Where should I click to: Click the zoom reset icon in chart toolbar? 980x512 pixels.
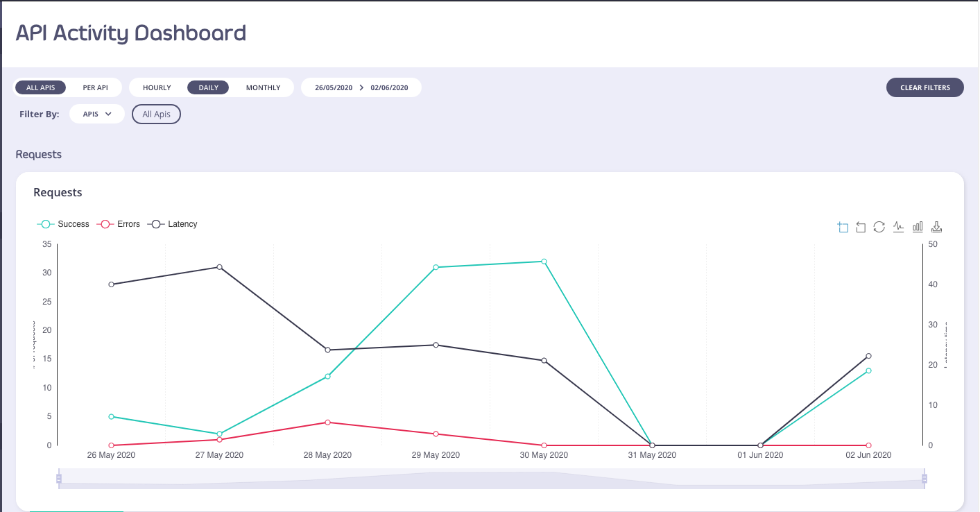pos(861,227)
